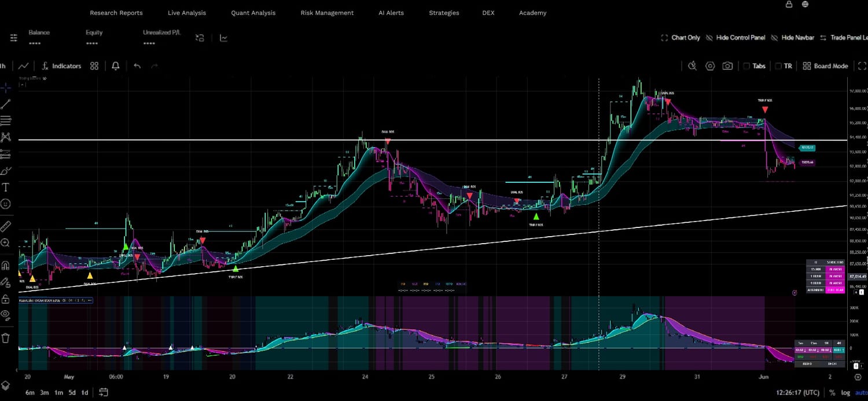Enable the Tabs checkbox
868x401 pixels.
(746, 66)
